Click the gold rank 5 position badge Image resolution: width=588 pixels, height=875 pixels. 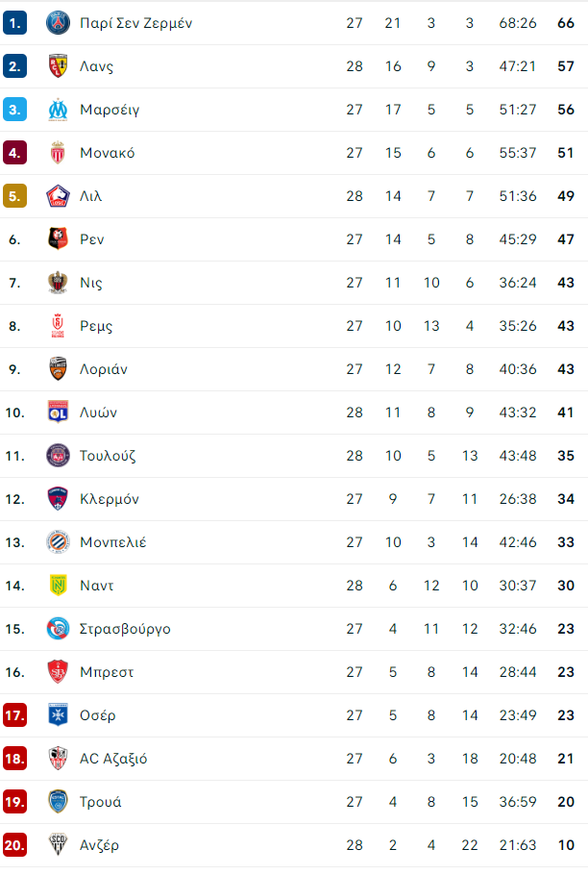coord(14,196)
